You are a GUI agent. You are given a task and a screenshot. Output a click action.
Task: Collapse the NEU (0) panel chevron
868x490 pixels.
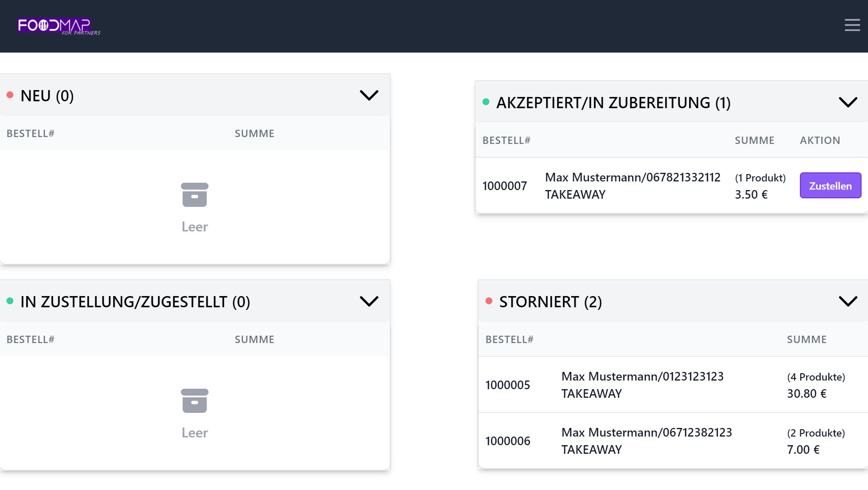click(x=369, y=95)
